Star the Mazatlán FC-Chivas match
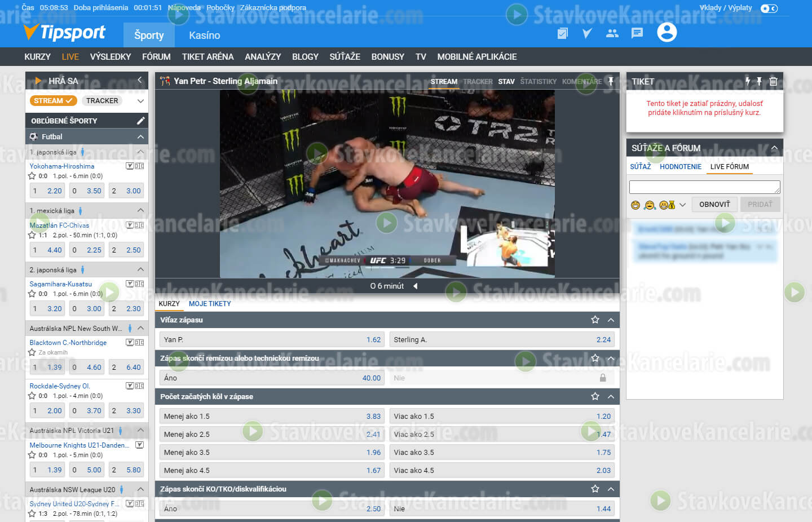 pyautogui.click(x=32, y=235)
